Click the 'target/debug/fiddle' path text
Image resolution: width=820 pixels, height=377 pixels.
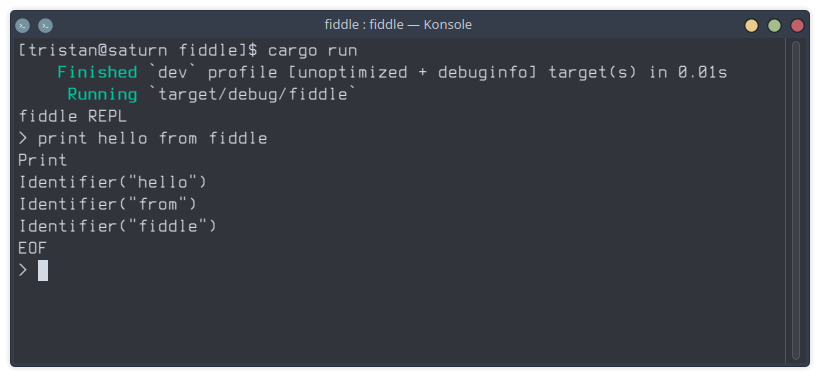[x=253, y=94]
